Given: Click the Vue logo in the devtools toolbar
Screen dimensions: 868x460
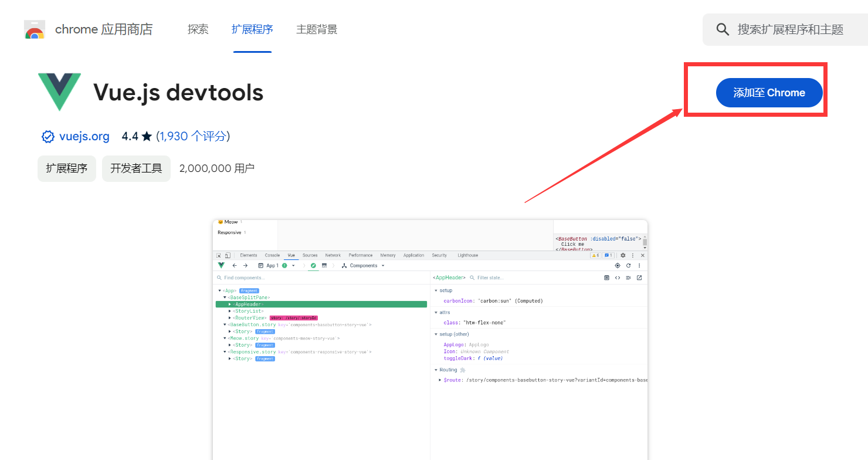Looking at the screenshot, I should coord(221,265).
